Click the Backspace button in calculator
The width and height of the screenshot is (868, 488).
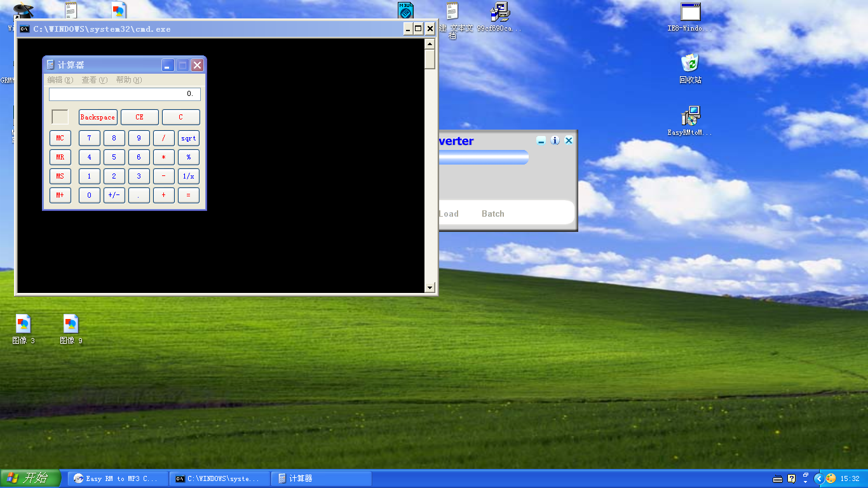[98, 118]
